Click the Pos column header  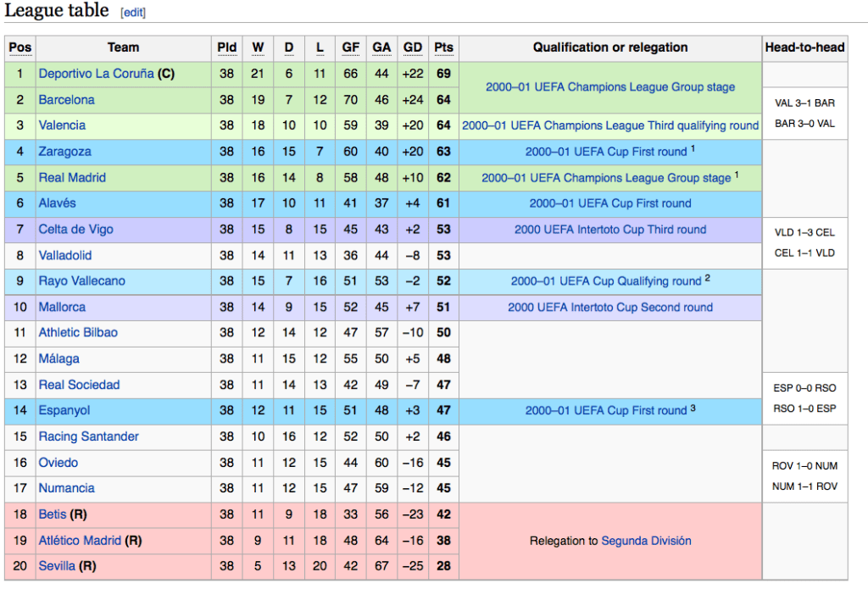click(19, 47)
